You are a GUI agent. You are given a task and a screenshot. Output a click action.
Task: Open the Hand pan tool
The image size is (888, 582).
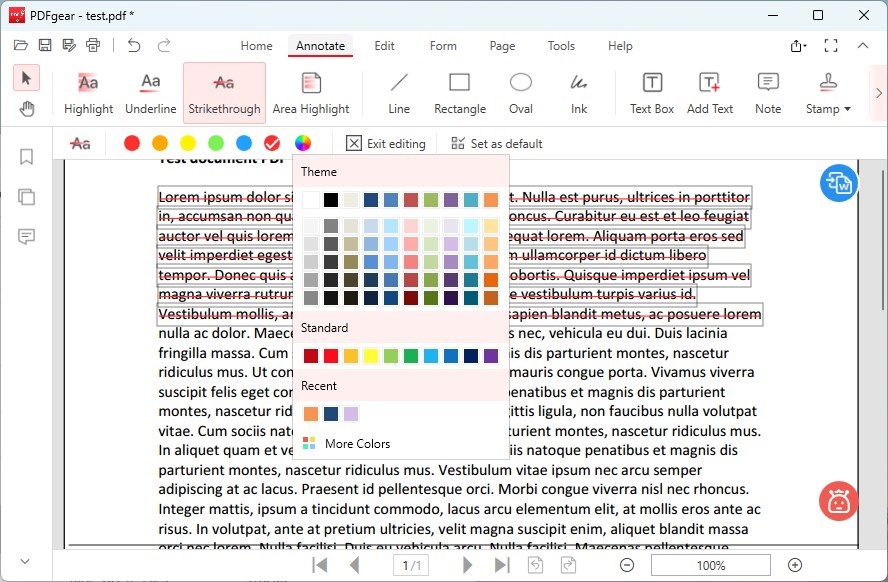[x=26, y=108]
